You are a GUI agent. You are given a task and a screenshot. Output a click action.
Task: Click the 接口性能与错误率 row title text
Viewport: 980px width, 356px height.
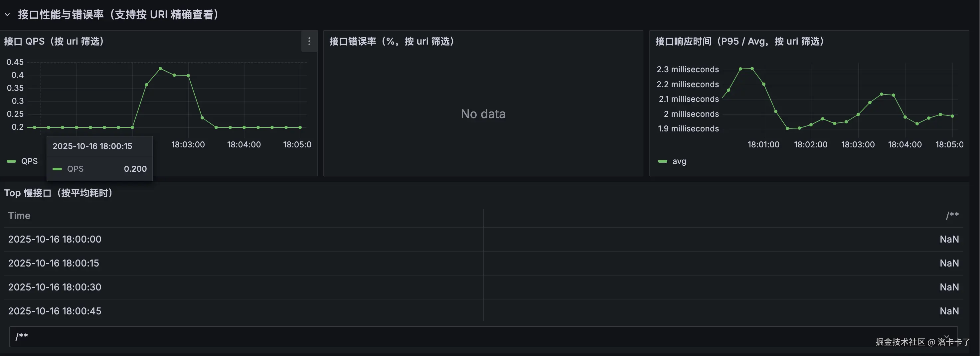118,15
